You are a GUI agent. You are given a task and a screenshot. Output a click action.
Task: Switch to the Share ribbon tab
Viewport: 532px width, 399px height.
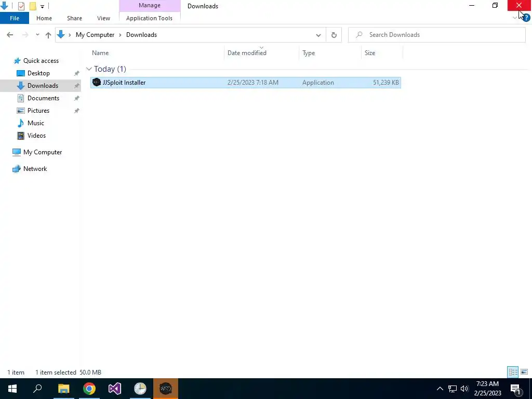point(74,18)
